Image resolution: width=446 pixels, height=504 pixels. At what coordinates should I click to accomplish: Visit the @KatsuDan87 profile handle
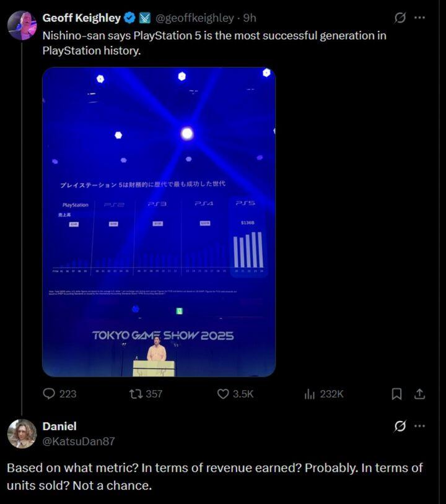(x=78, y=441)
